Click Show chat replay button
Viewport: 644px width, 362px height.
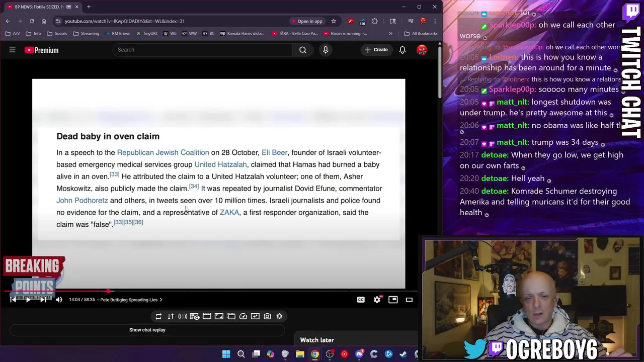(147, 330)
